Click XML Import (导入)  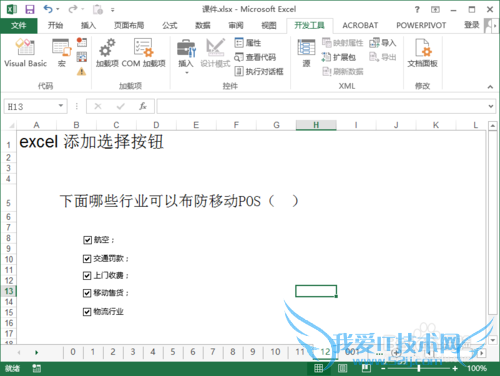(x=383, y=43)
